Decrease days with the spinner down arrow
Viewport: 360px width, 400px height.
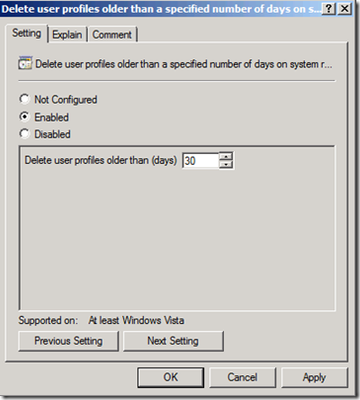[226, 165]
